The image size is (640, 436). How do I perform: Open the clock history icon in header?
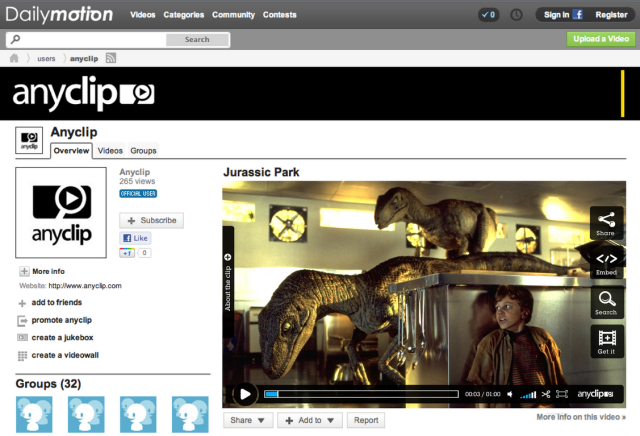(516, 15)
